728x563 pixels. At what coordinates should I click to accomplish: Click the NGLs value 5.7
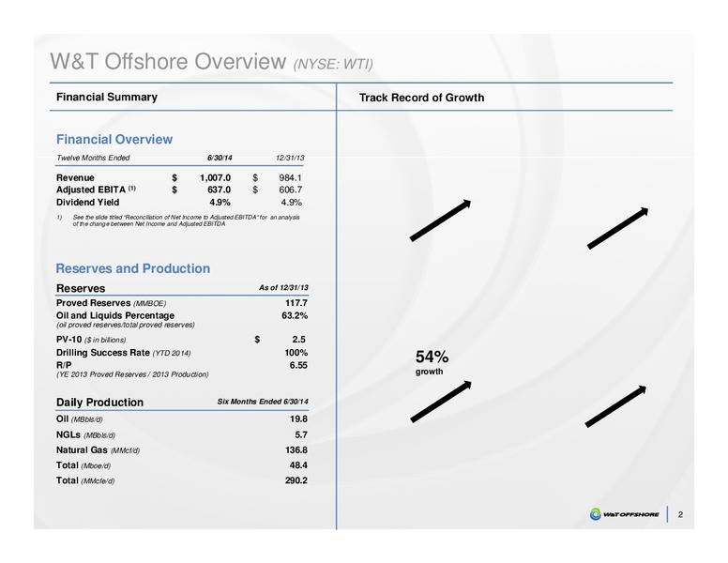click(x=301, y=434)
